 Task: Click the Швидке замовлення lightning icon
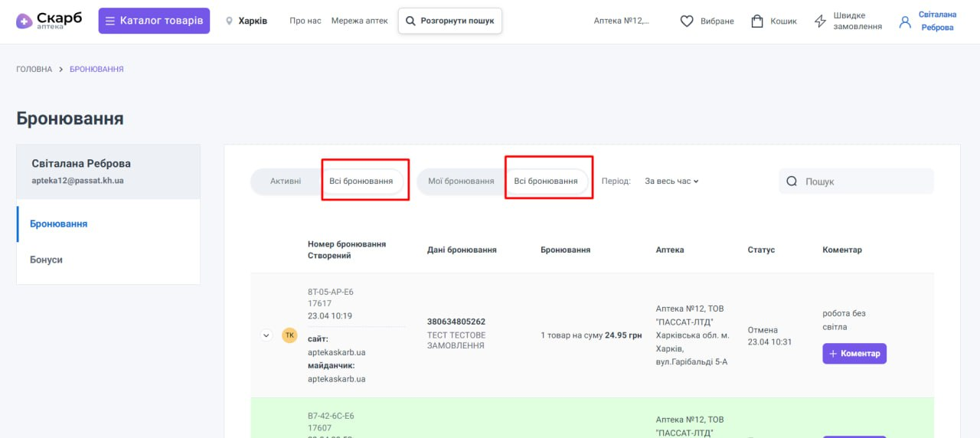820,21
